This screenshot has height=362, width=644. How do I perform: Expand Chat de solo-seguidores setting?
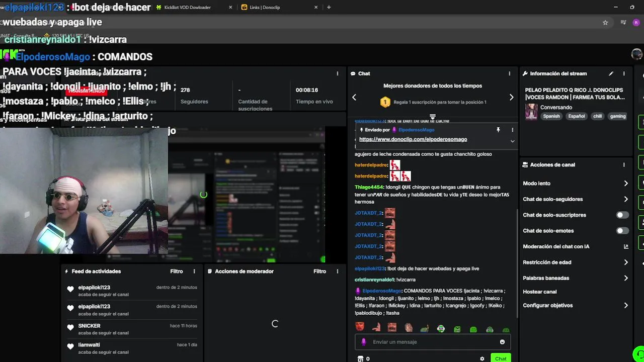point(576,199)
